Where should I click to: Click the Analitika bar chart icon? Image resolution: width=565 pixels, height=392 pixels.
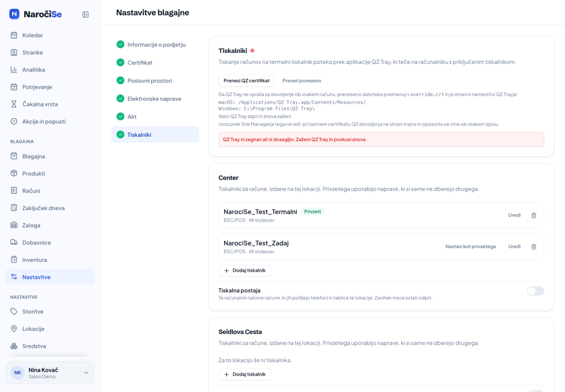click(14, 70)
